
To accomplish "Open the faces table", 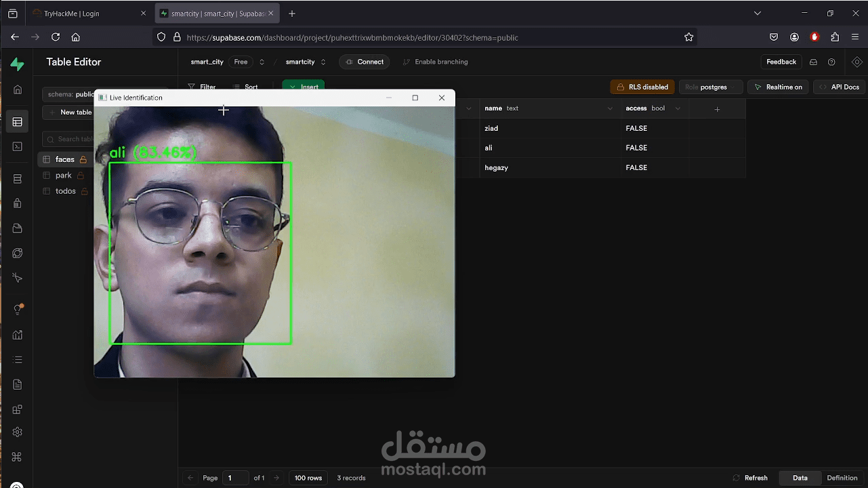I will (65, 159).
